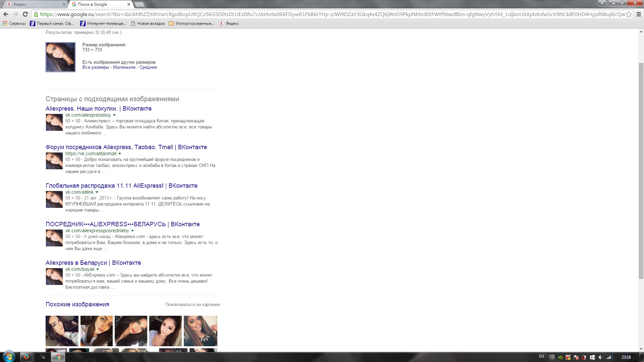Image resolution: width=644 pixels, height=362 pixels.
Task: Open the Маленькие sizes link
Action: click(x=124, y=67)
